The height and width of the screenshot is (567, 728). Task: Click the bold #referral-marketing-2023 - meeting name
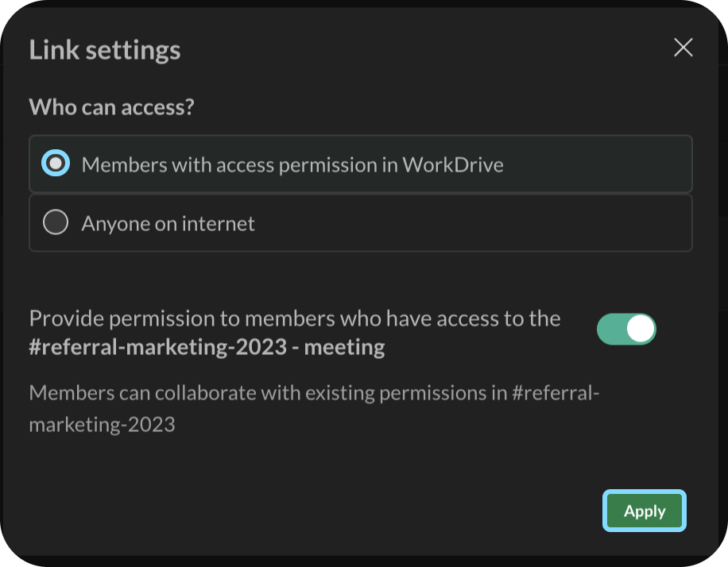tap(207, 347)
